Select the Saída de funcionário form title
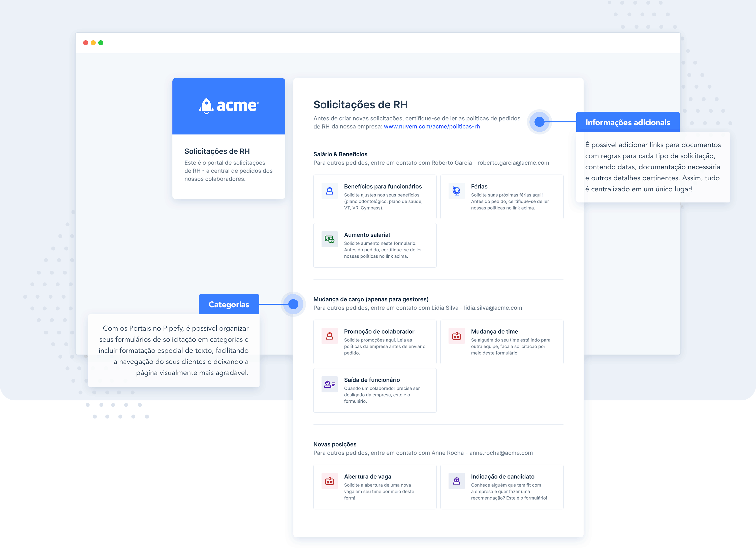Viewport: 756px width, 554px height. [x=371, y=380]
